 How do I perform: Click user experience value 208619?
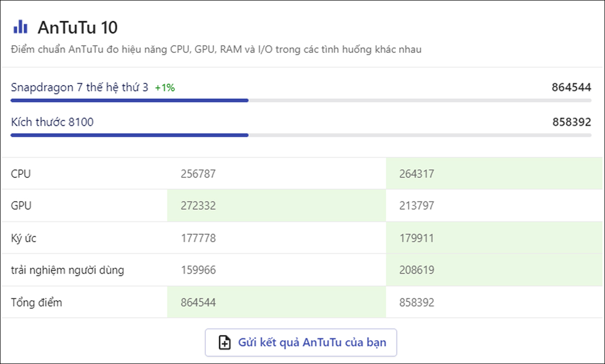[x=416, y=271]
